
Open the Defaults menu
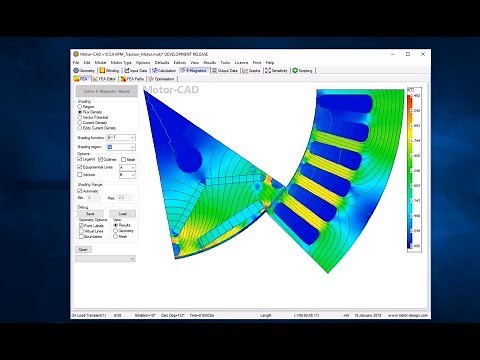(162, 63)
